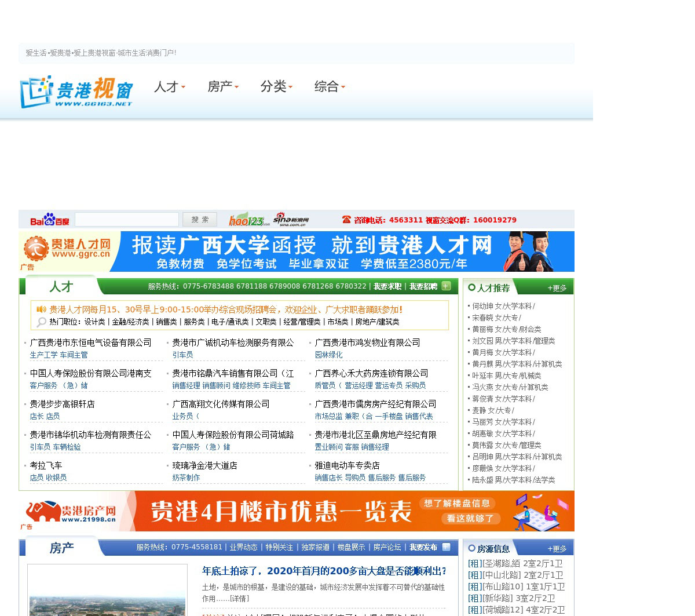
Task: Open 广西养心禾大药房连锁有限公司 listing
Action: tap(372, 374)
